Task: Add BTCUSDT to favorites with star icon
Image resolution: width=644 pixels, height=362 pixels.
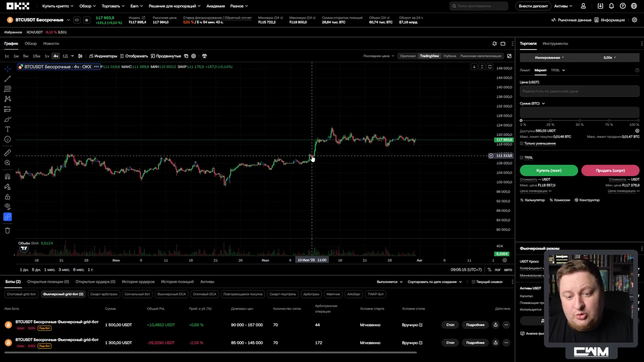Action: (x=87, y=20)
